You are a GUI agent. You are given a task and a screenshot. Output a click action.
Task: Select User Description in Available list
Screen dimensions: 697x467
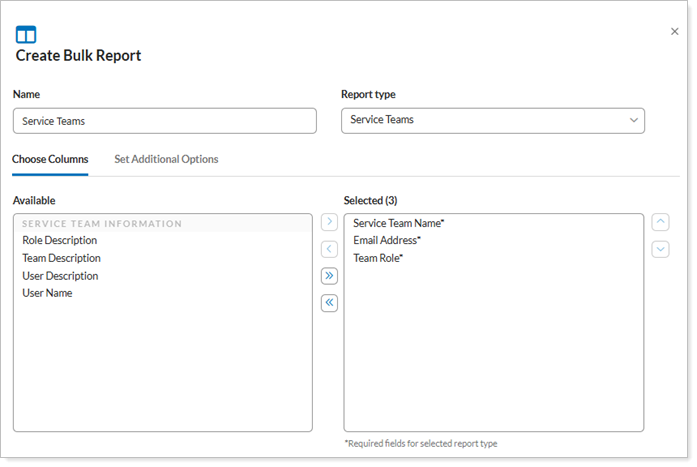[x=60, y=276]
